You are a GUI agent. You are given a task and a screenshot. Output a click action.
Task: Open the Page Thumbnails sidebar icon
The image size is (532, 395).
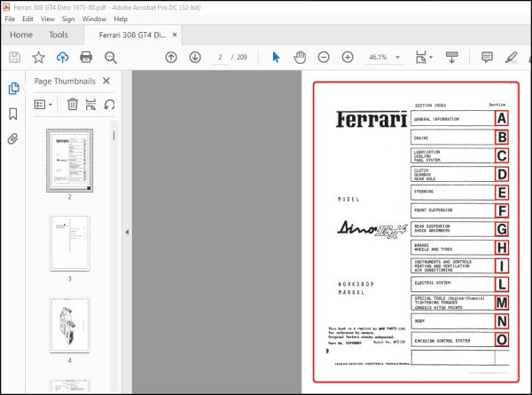point(13,88)
